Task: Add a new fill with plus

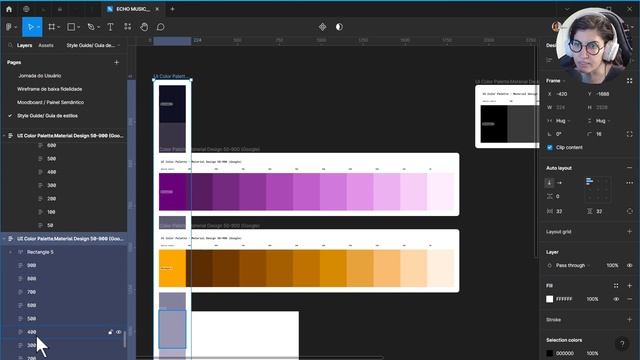Action: coord(629,286)
